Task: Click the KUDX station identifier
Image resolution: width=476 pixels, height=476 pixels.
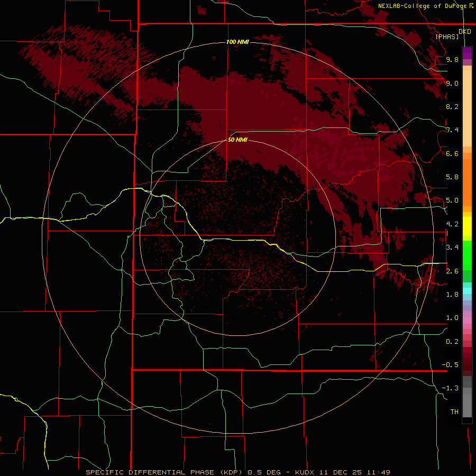Action: tap(305, 472)
